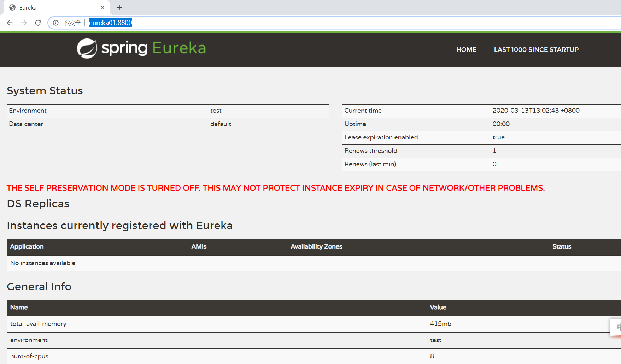The image size is (621, 364).
Task: Click 'Instances currently registered with Eureka' heading
Action: click(x=120, y=226)
